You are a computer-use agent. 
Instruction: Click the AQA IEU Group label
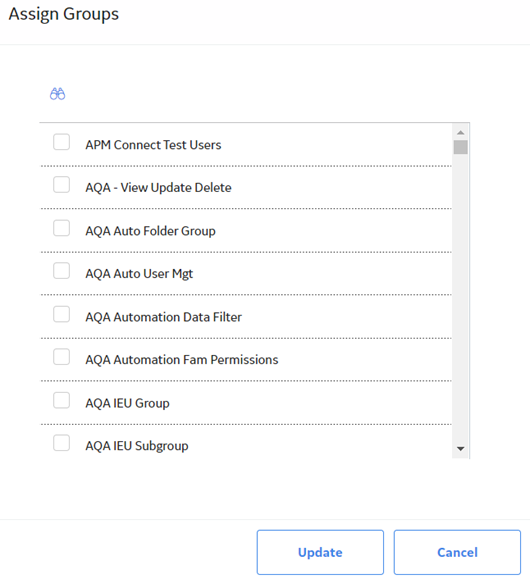click(127, 403)
